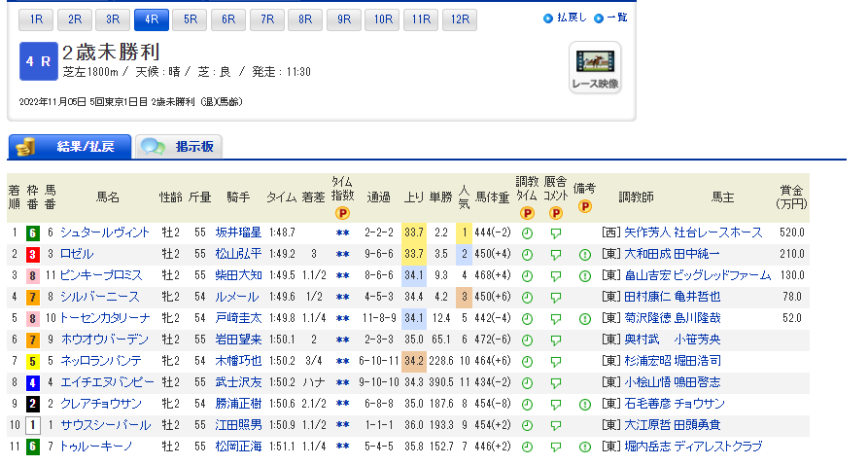Open stable comment bubble for ロゼル

point(556,255)
